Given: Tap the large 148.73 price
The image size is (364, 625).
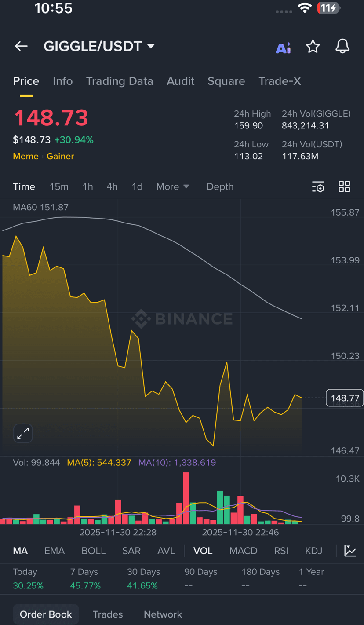Looking at the screenshot, I should [x=51, y=118].
